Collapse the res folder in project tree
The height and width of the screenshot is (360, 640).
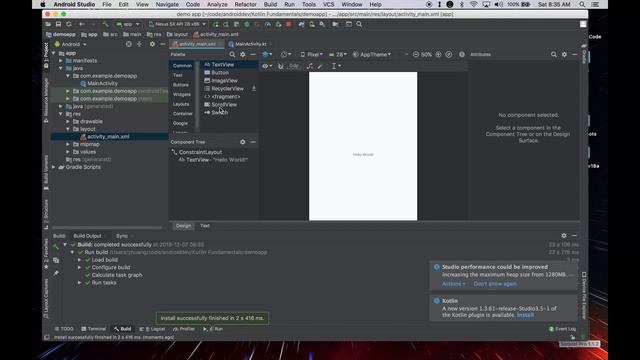(x=61, y=114)
